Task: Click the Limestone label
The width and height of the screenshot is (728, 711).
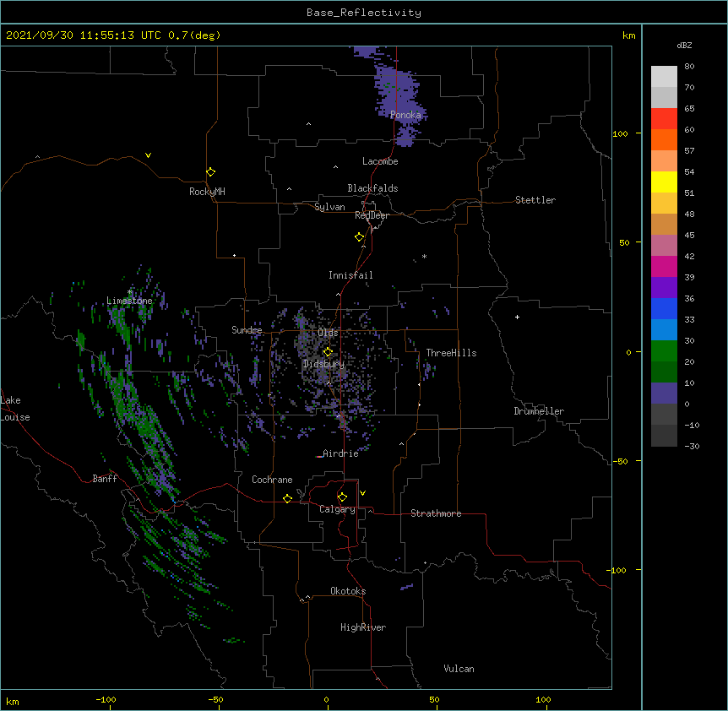Action: 129,301
